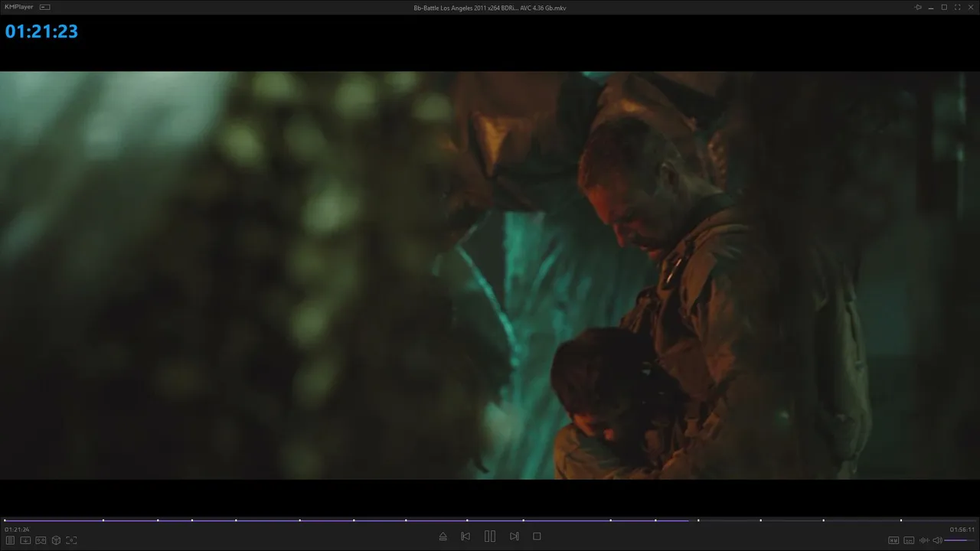
Task: Open the video download icon
Action: [25, 540]
